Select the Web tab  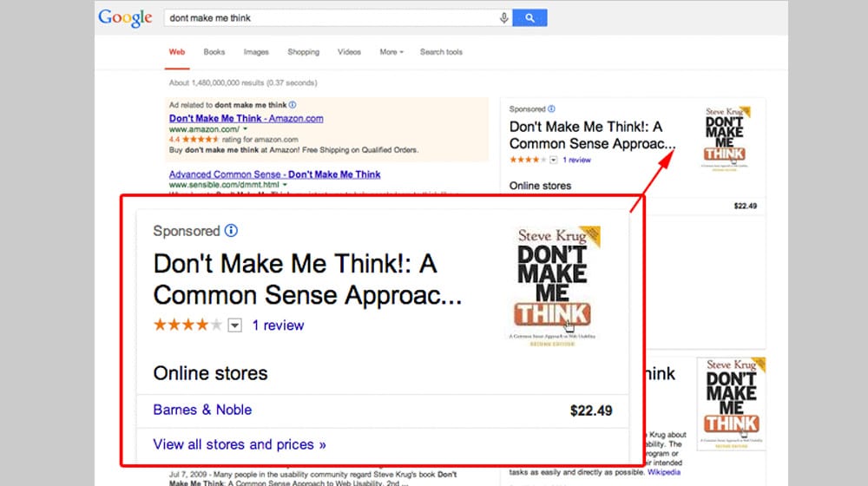[x=177, y=52]
